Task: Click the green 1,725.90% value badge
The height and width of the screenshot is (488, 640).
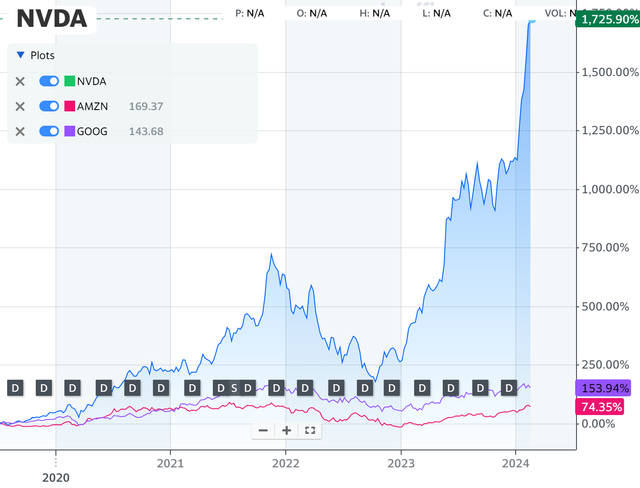Action: pyautogui.click(x=608, y=19)
